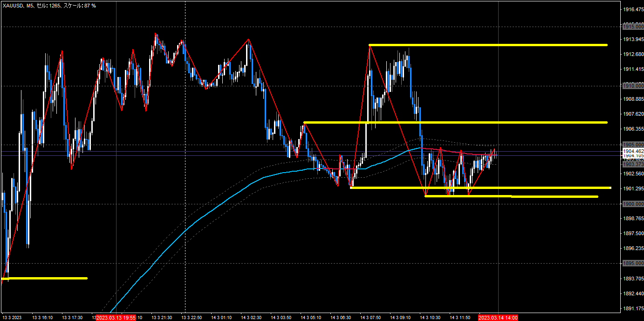Click the 1893.705 price label

click(633, 279)
